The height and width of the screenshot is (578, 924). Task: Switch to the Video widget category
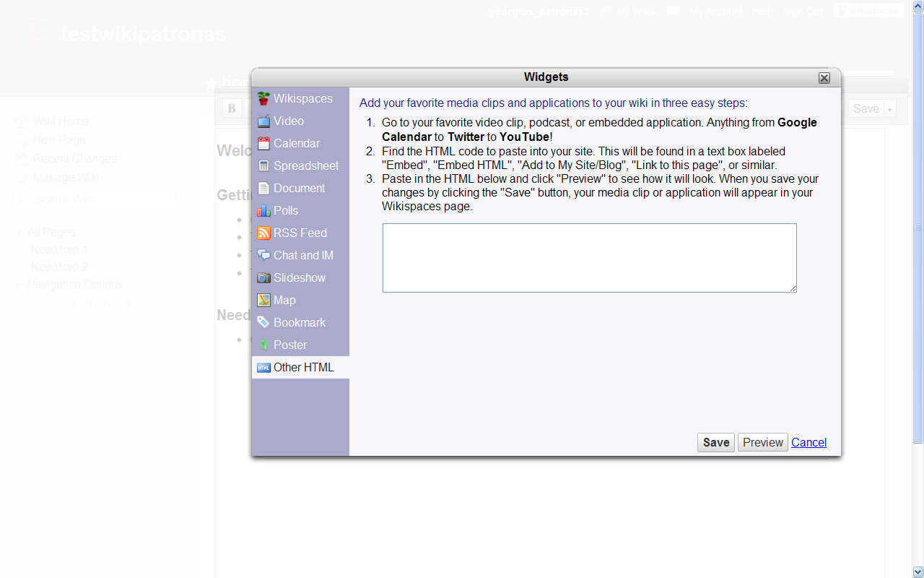pyautogui.click(x=300, y=121)
